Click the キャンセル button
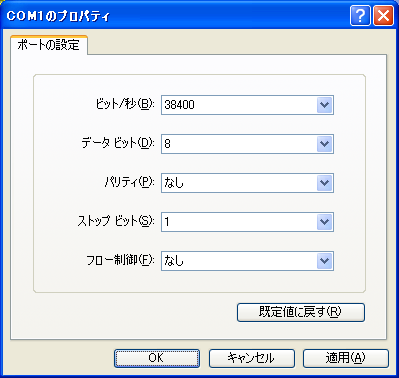 coord(252,358)
